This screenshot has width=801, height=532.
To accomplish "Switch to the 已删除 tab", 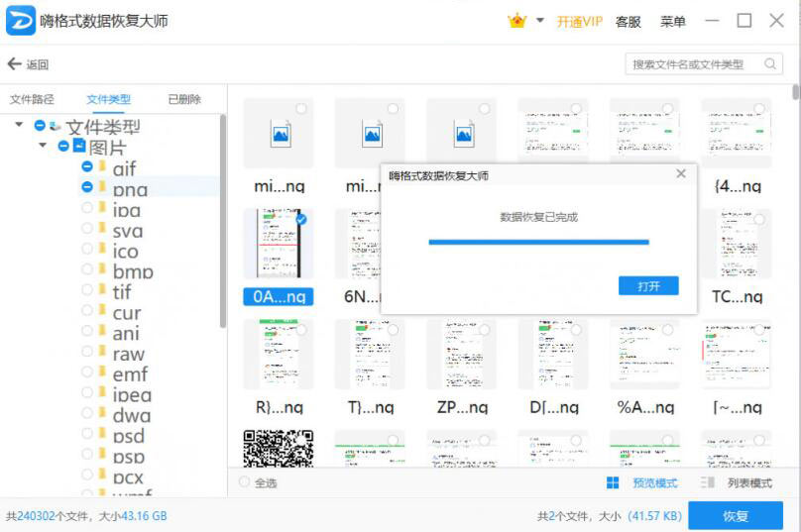I will (184, 99).
